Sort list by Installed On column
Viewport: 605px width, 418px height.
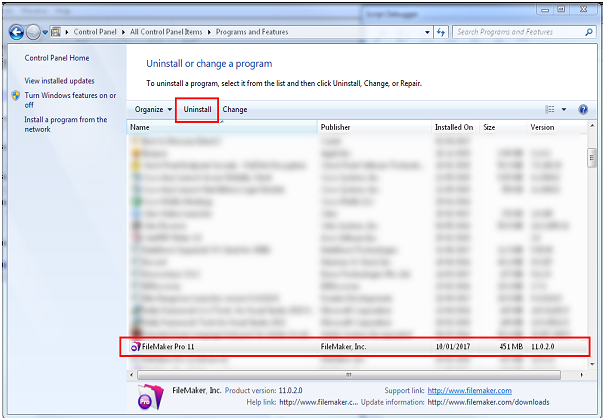[455, 127]
